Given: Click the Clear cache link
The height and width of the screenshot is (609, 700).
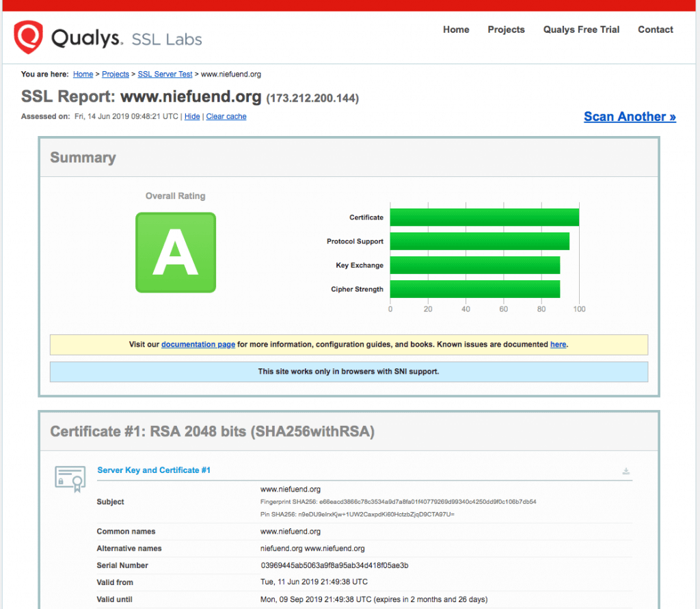Looking at the screenshot, I should (x=226, y=116).
